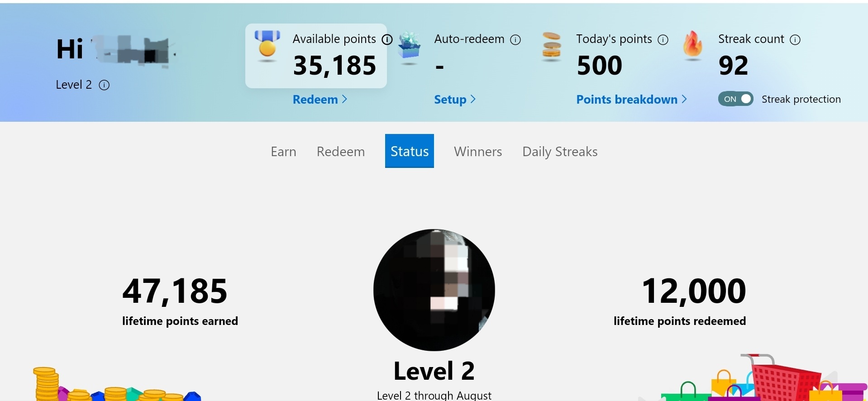Open Auto-redeem Setup link
The image size is (868, 401).
pos(455,100)
